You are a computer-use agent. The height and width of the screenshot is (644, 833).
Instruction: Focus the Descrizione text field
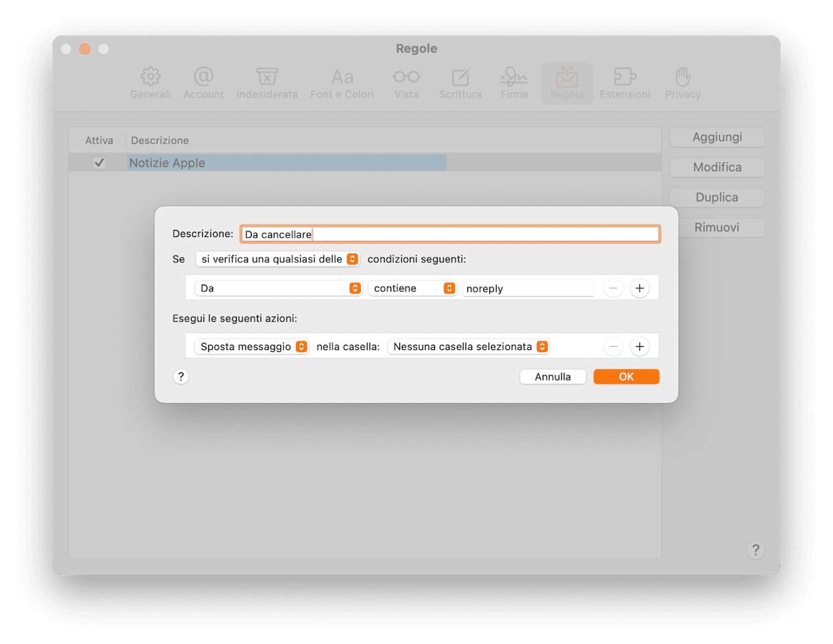click(450, 234)
